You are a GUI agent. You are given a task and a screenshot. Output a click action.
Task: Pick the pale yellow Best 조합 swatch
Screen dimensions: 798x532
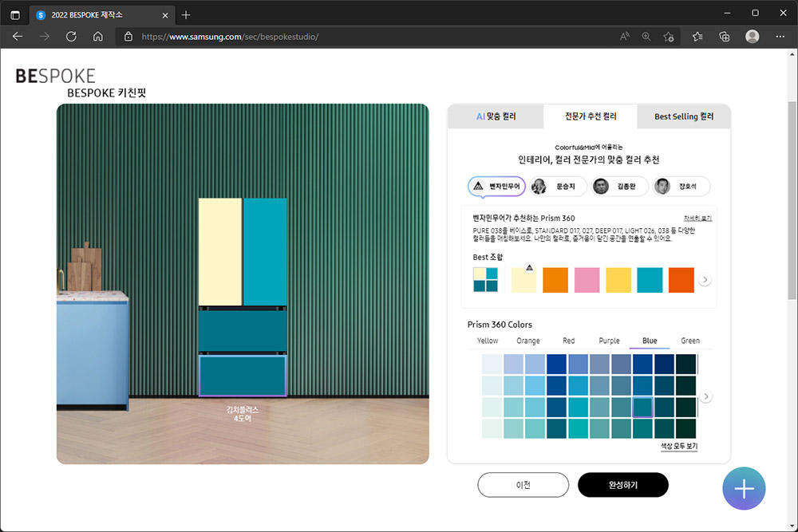[x=523, y=280]
